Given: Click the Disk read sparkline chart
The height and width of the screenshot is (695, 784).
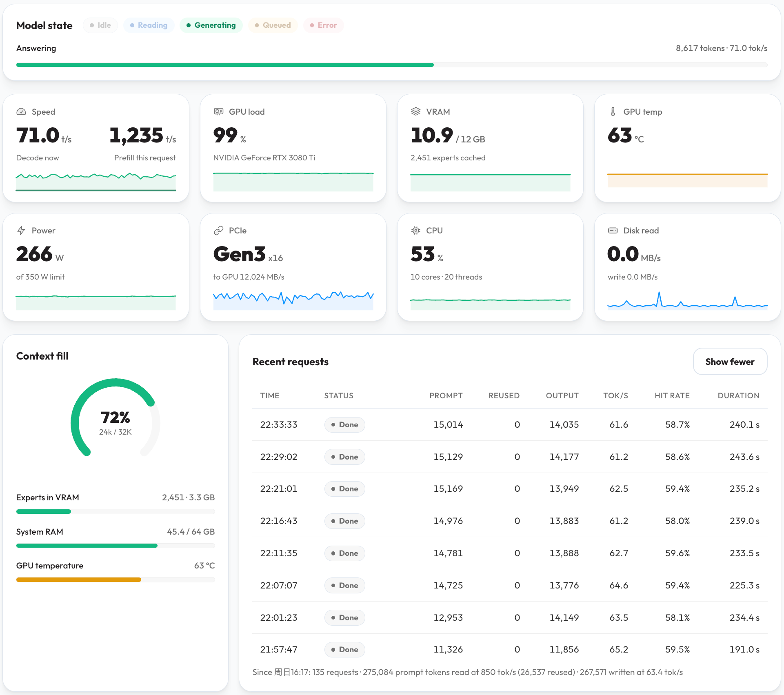Looking at the screenshot, I should pos(688,300).
